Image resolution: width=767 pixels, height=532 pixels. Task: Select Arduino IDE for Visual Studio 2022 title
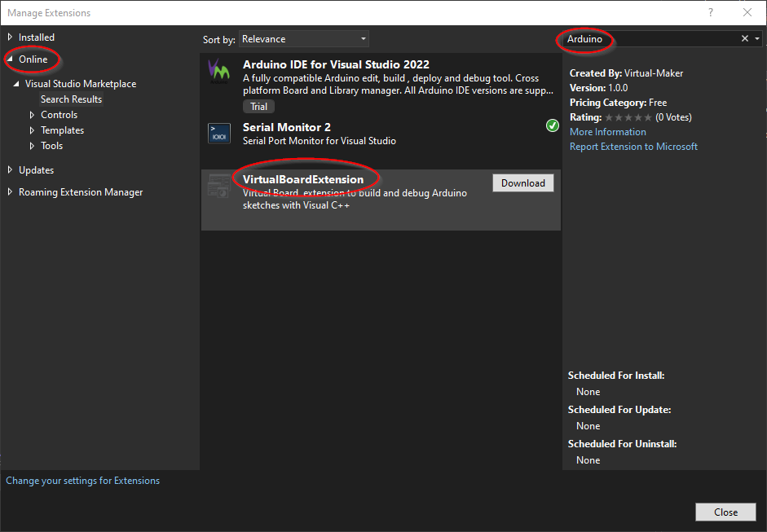(336, 64)
